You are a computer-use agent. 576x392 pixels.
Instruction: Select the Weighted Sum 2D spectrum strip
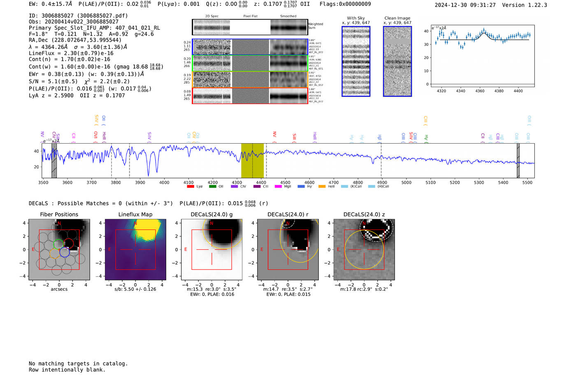click(250, 27)
